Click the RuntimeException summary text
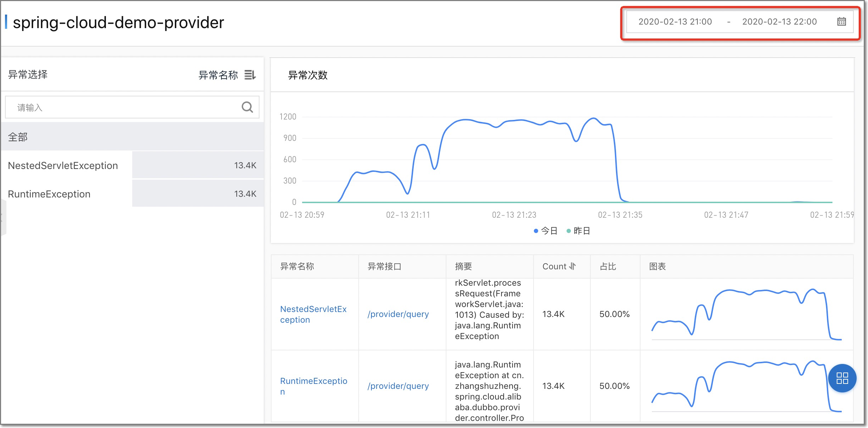 coord(489,391)
